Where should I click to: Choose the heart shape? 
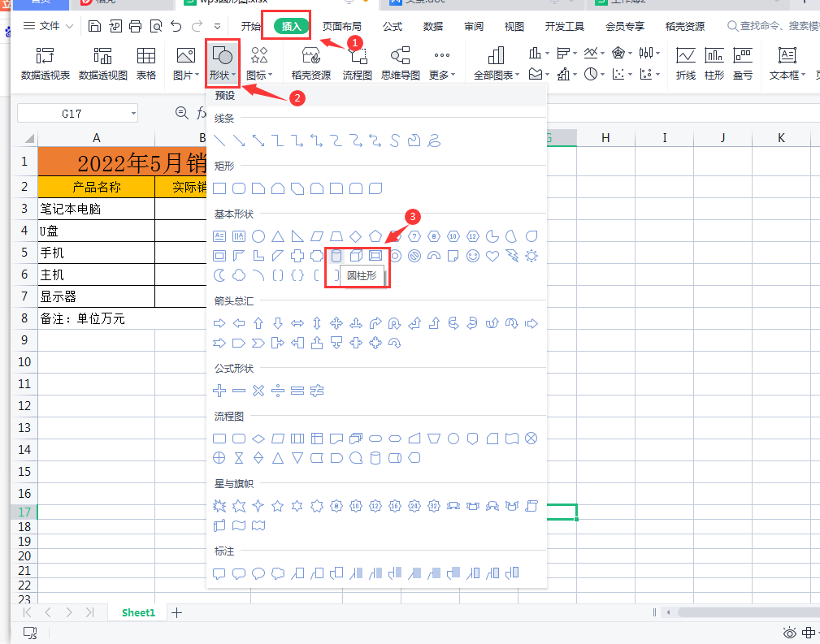(x=492, y=256)
